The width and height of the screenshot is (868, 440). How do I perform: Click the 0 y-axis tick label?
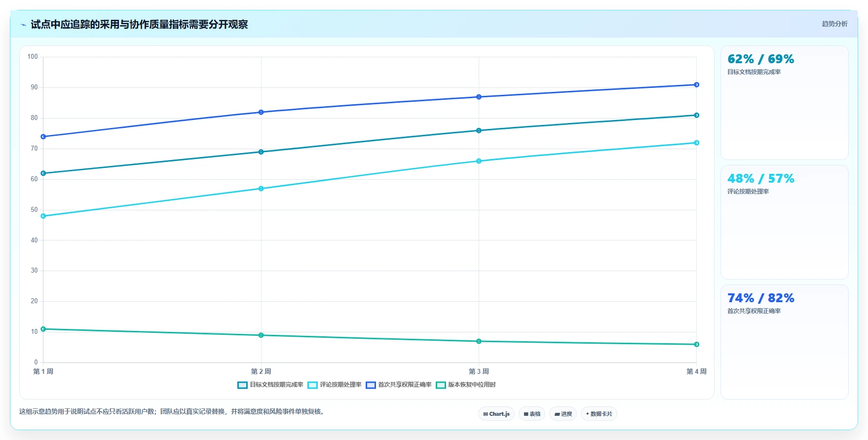click(x=36, y=362)
